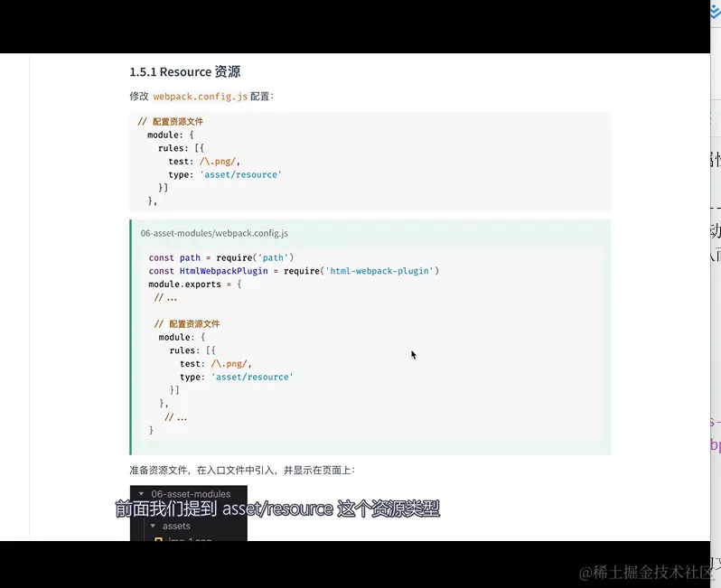Screen dimensions: 721x588
Task: Select the 06-asset-modules folder row
Action: 189,494
